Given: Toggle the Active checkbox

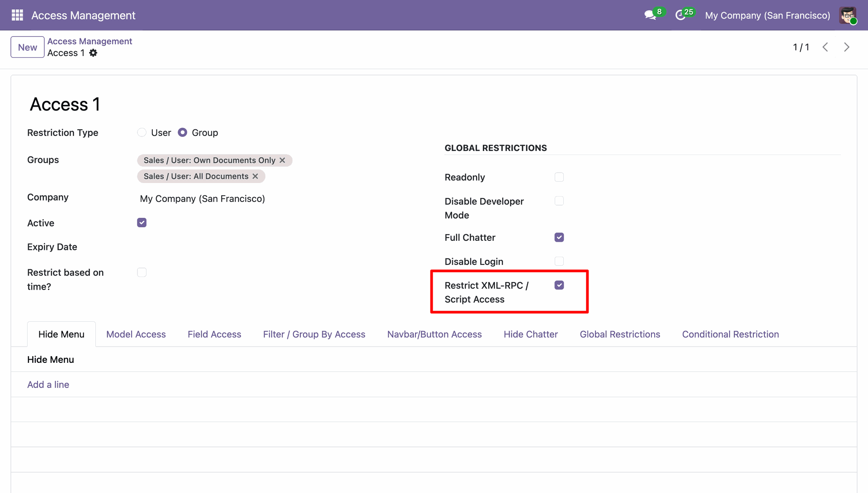Looking at the screenshot, I should coord(142,223).
